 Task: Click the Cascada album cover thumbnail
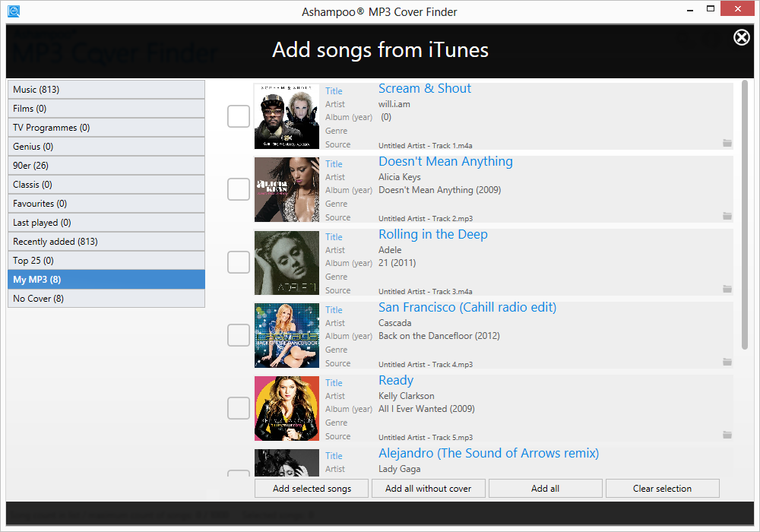[287, 335]
